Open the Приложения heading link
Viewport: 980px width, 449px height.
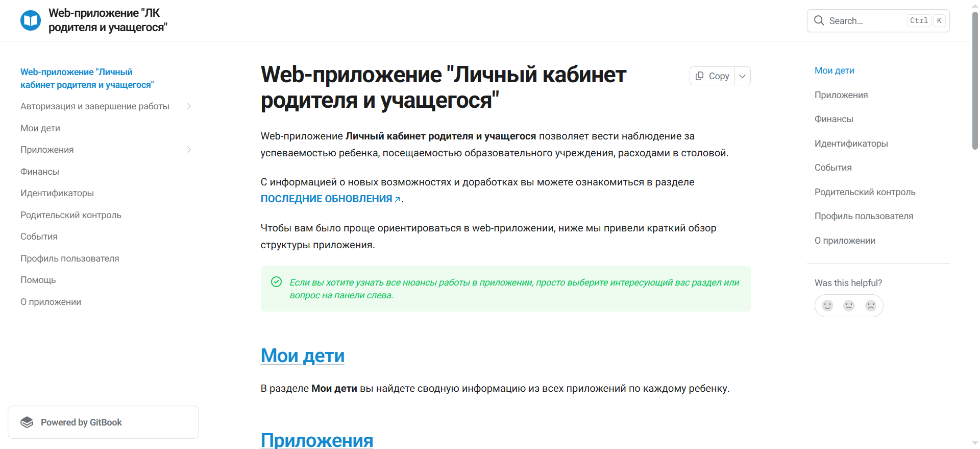coord(317,440)
